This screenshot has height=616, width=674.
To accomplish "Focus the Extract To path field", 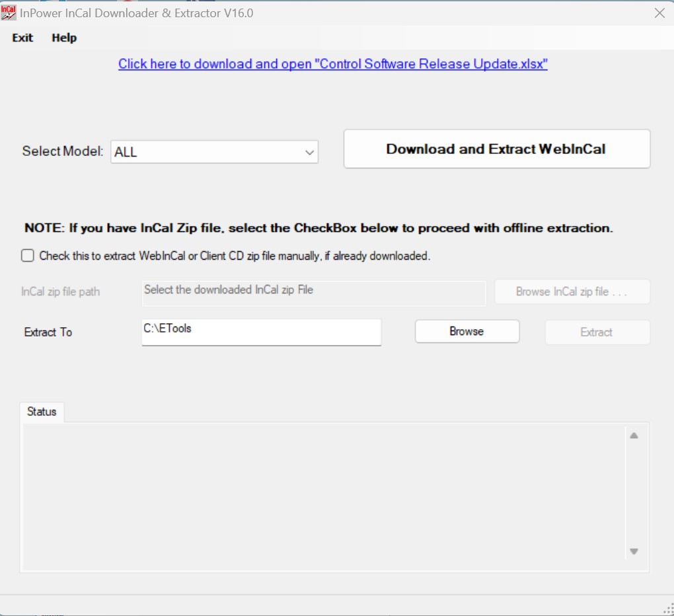I will tap(262, 332).
